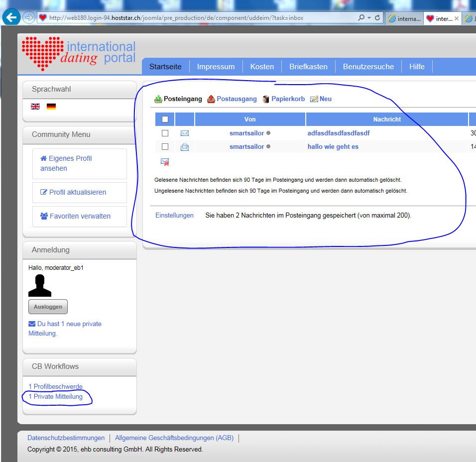Click the Von column header
Screen dimensions: 476x462
tap(250, 119)
